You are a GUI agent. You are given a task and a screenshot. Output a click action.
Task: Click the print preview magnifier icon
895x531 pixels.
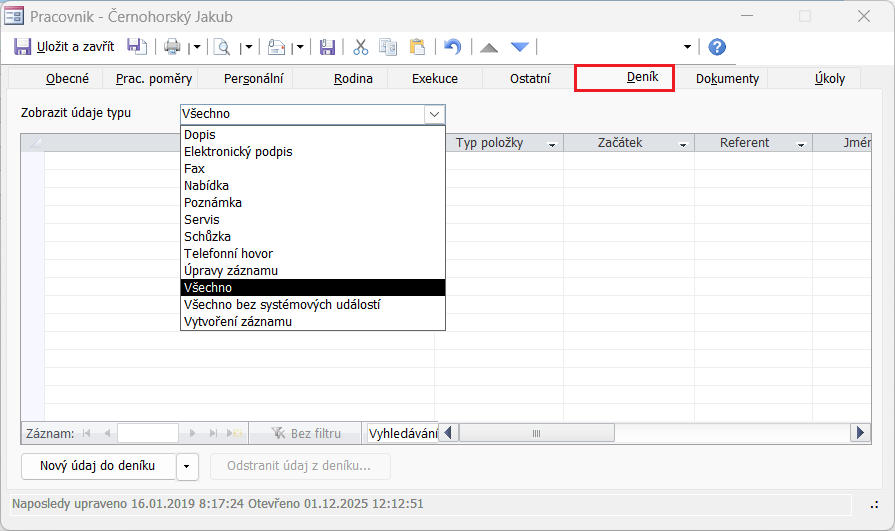point(222,47)
